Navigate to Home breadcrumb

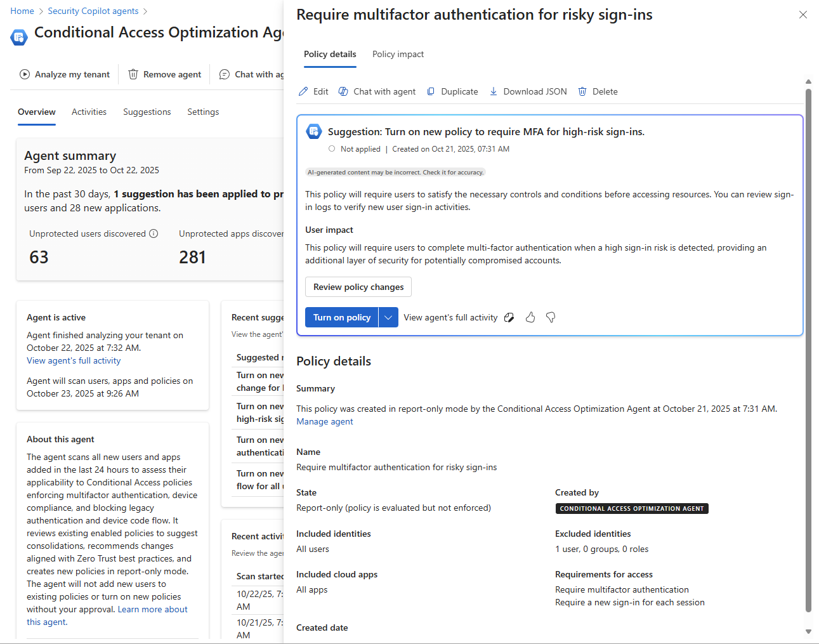[x=22, y=11]
